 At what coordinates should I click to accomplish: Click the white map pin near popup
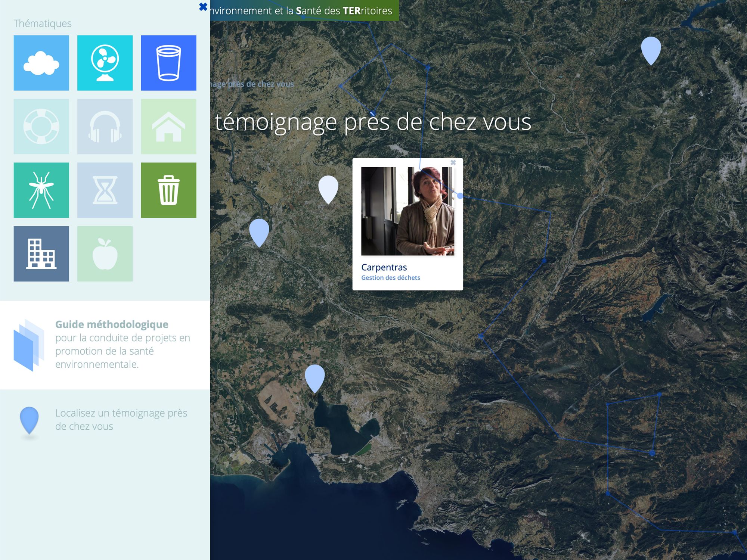pyautogui.click(x=328, y=188)
